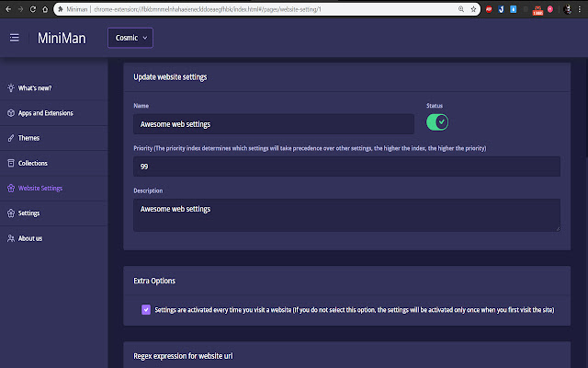Screen dimensions: 588x368
Task: Toggle the sidebar hamburger menu icon
Action: point(15,38)
